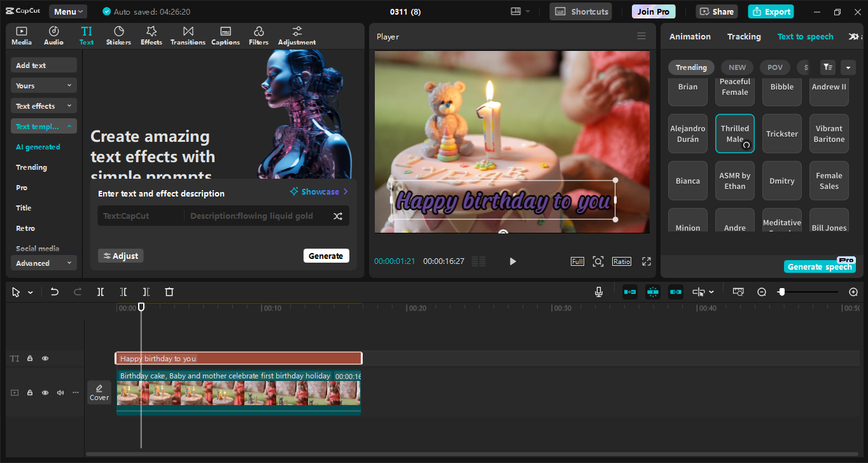Select the Tracking tab
Screen dimensions: 868x463
[744, 37]
